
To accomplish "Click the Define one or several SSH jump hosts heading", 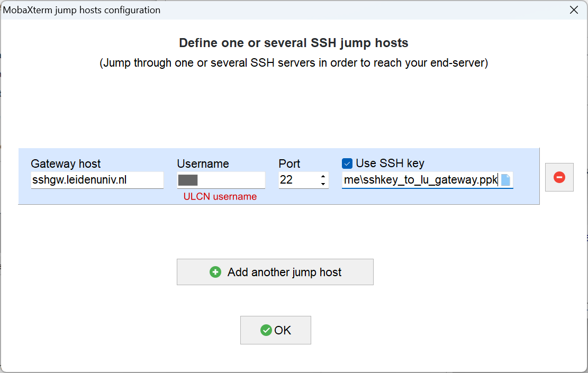I will coord(294,43).
